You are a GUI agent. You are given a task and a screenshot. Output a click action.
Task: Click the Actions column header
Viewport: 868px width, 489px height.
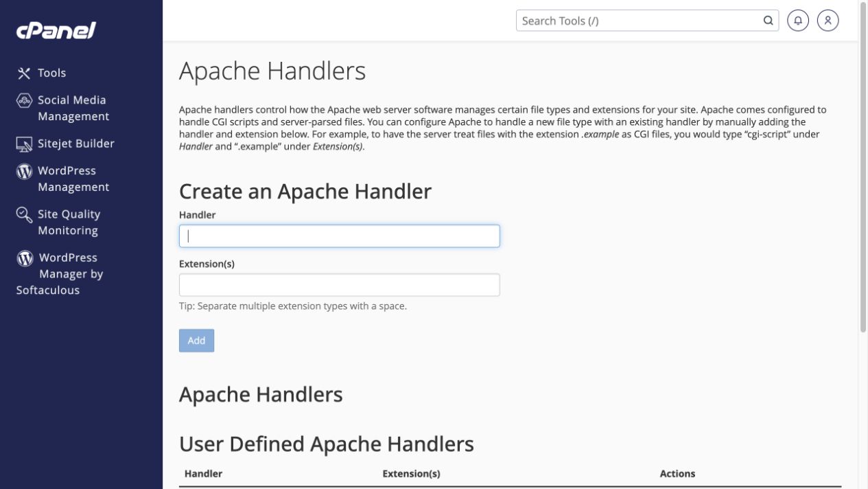pyautogui.click(x=677, y=474)
